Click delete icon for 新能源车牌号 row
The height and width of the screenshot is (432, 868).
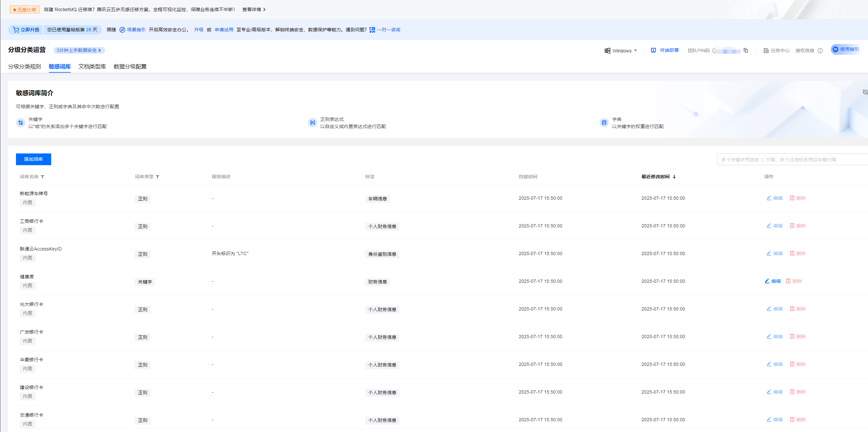click(792, 198)
